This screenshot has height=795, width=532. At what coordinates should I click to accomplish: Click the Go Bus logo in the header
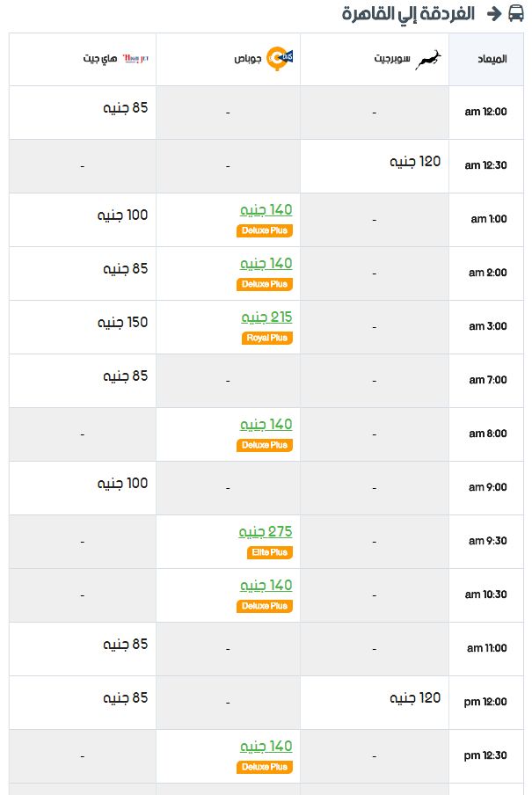click(x=280, y=58)
